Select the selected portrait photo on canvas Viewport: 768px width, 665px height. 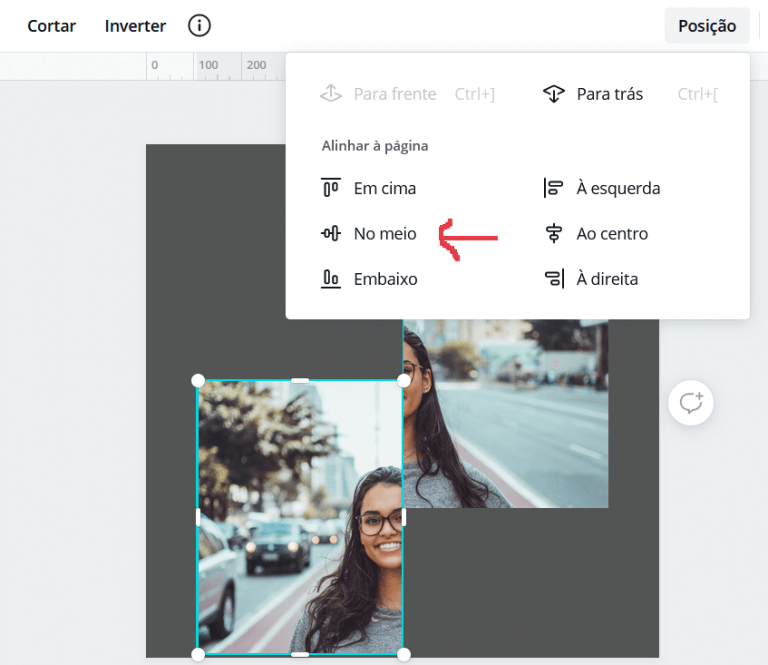pyautogui.click(x=300, y=517)
